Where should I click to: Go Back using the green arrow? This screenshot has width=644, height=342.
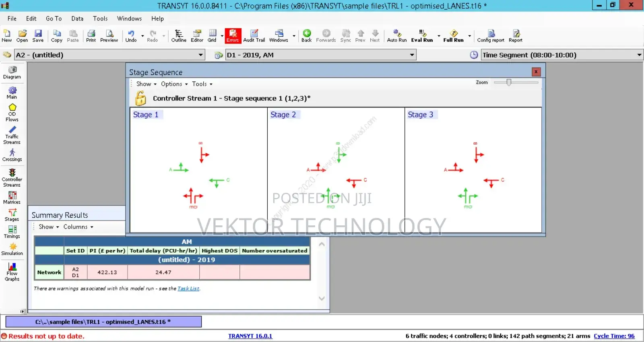coord(307,35)
